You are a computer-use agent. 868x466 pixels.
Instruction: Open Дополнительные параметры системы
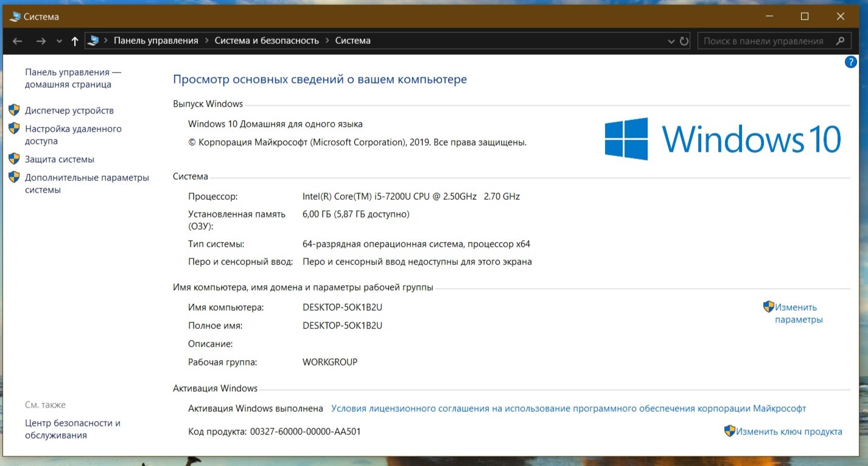(x=87, y=183)
